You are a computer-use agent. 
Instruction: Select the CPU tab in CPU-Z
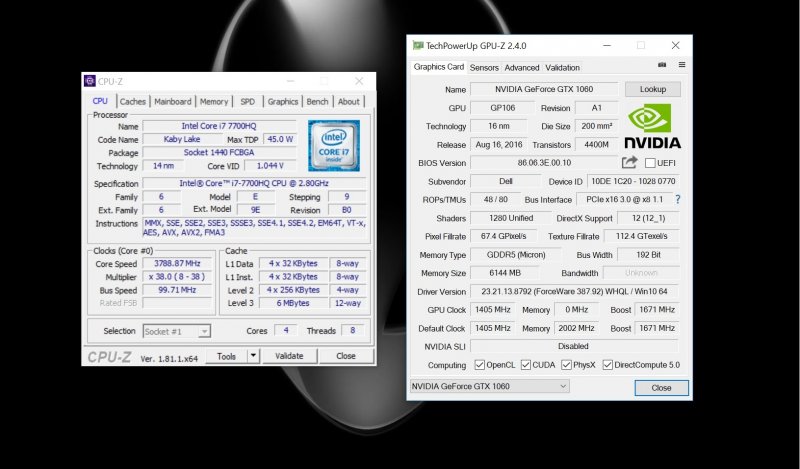(x=100, y=101)
